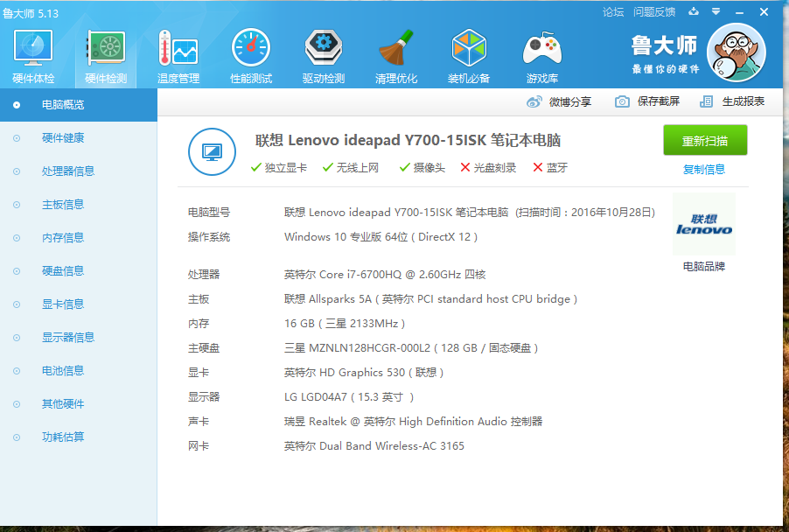Select 电池信息 in sidebar
Viewport: 789px width, 532px height.
point(79,370)
